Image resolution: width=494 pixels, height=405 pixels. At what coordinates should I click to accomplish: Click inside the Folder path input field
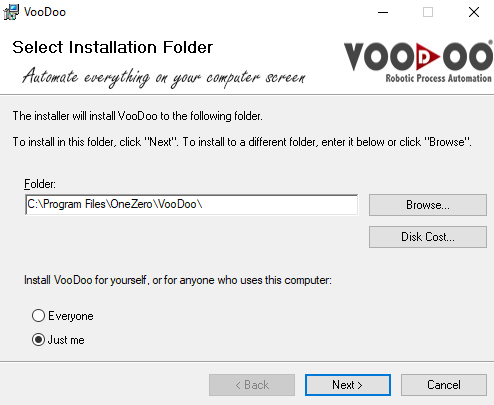192,204
